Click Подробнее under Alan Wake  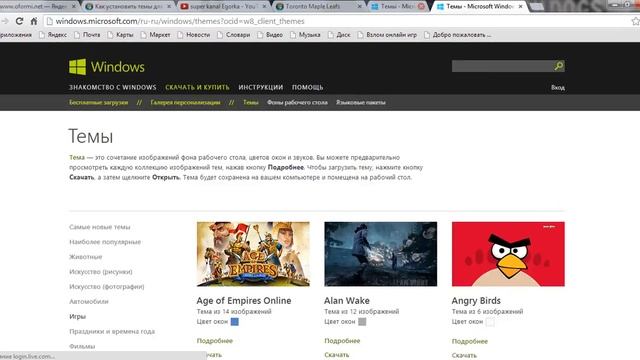click(342, 340)
